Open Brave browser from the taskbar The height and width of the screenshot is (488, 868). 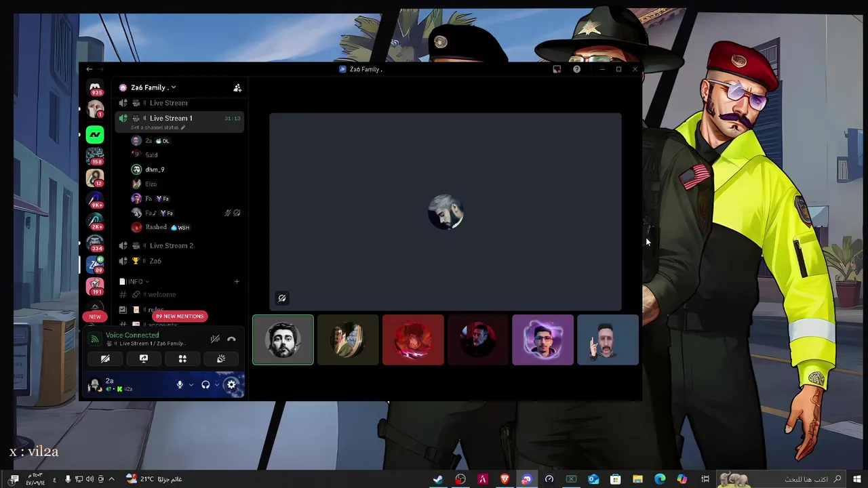[505, 479]
